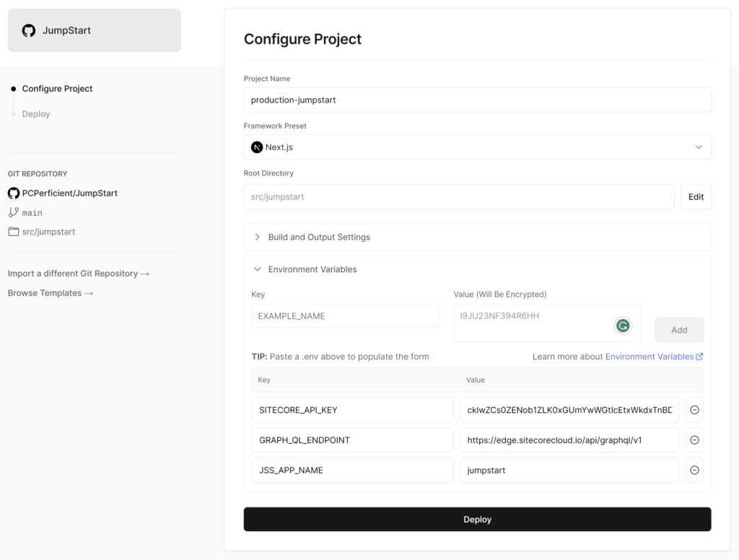Click the branch icon beside main

point(12,212)
